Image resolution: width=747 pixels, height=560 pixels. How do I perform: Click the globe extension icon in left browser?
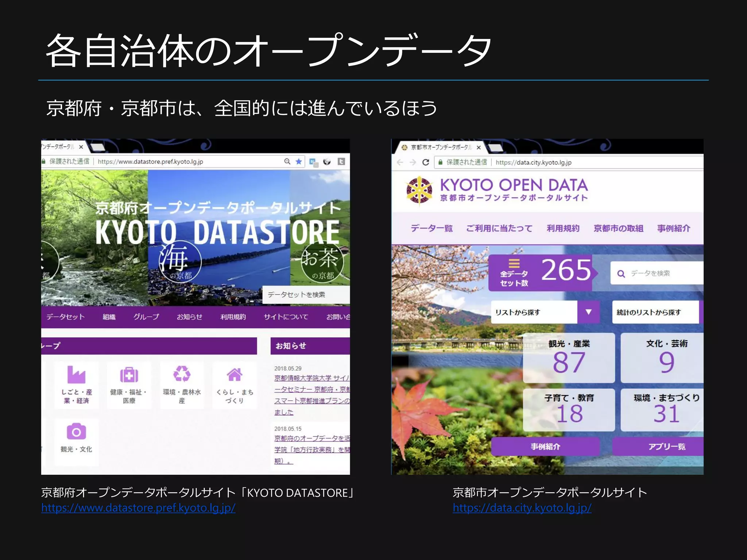(x=327, y=162)
